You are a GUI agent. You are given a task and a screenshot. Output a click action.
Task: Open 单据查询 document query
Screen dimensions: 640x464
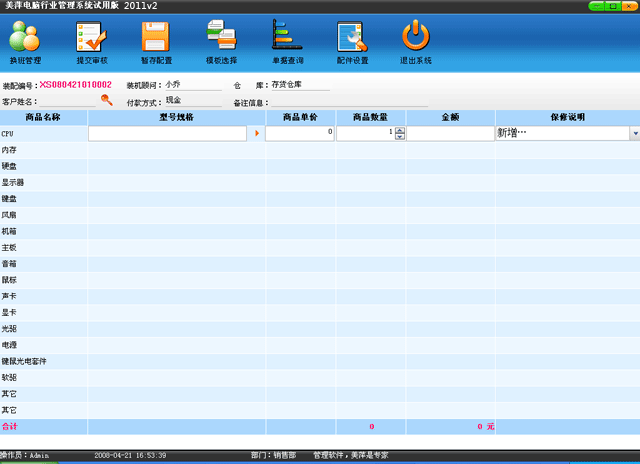pyautogui.click(x=287, y=40)
